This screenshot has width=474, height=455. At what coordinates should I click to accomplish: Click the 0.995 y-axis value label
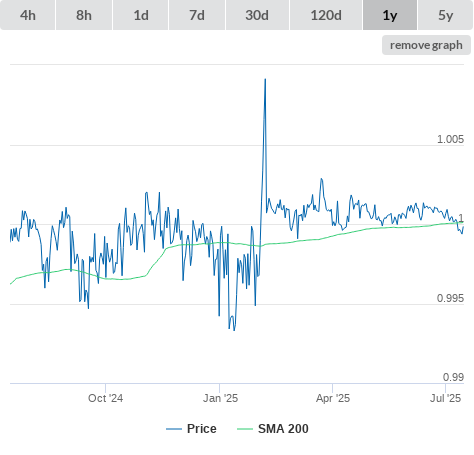[450, 298]
